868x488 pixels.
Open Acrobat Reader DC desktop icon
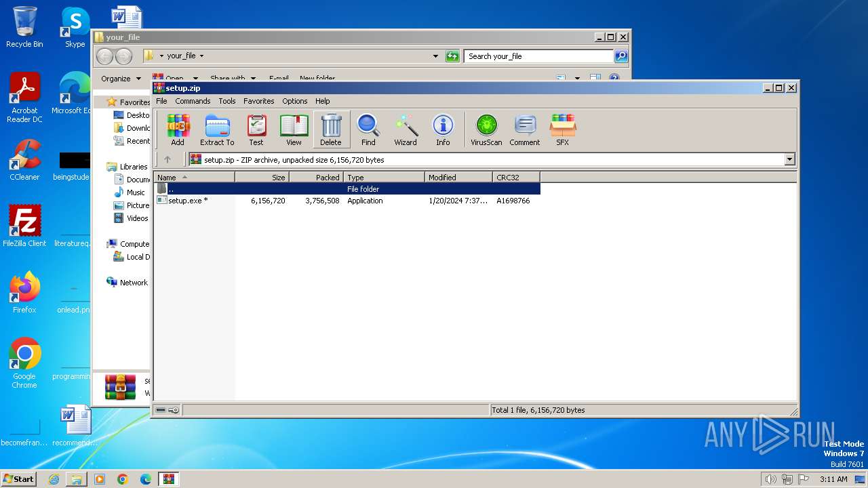point(24,98)
